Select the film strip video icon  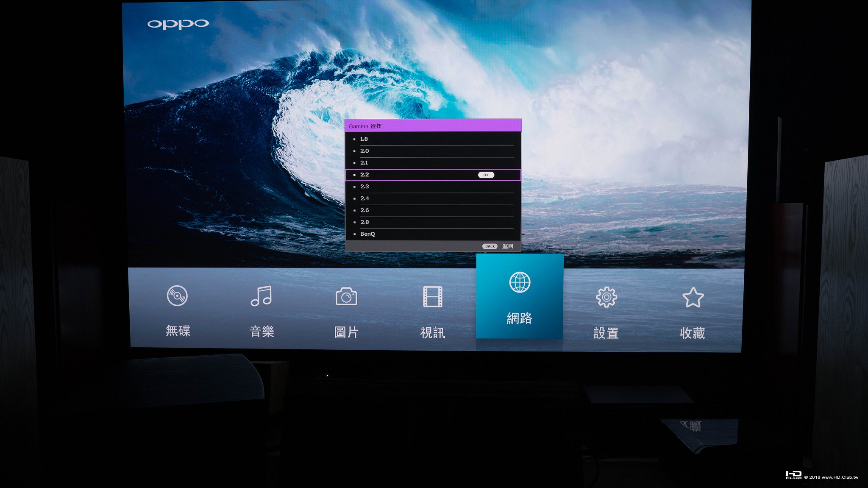432,297
